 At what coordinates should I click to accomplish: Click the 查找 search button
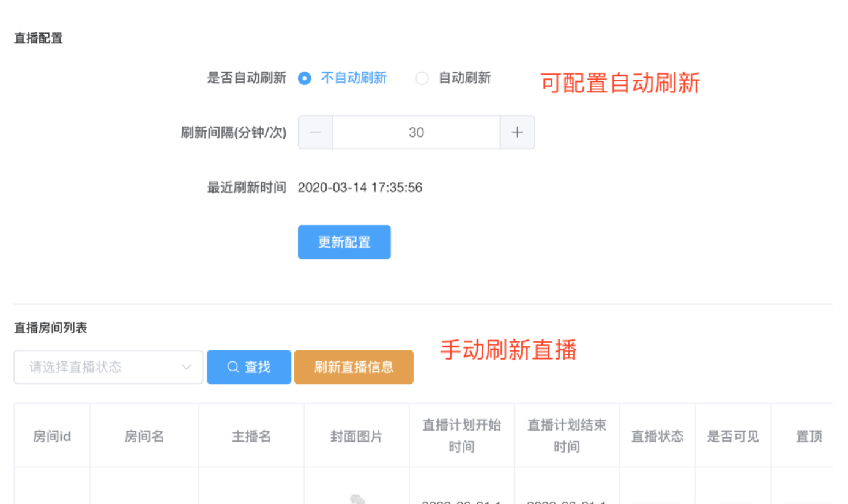pos(249,366)
